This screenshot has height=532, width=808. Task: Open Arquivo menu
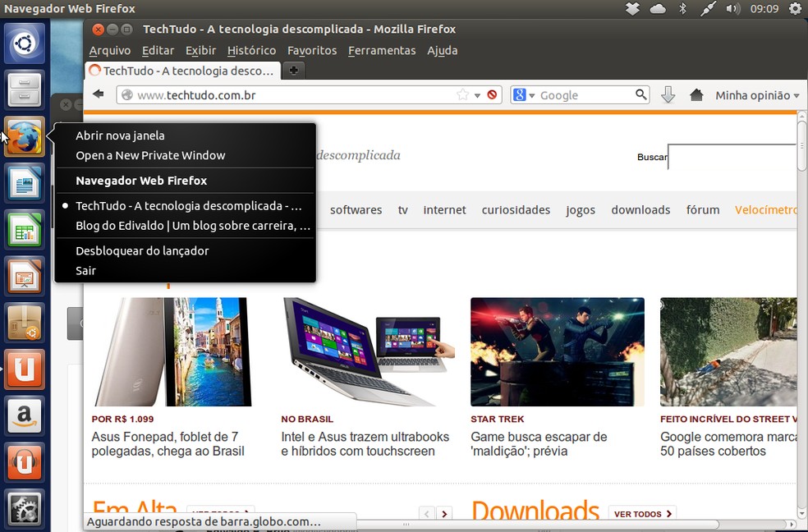pos(110,50)
